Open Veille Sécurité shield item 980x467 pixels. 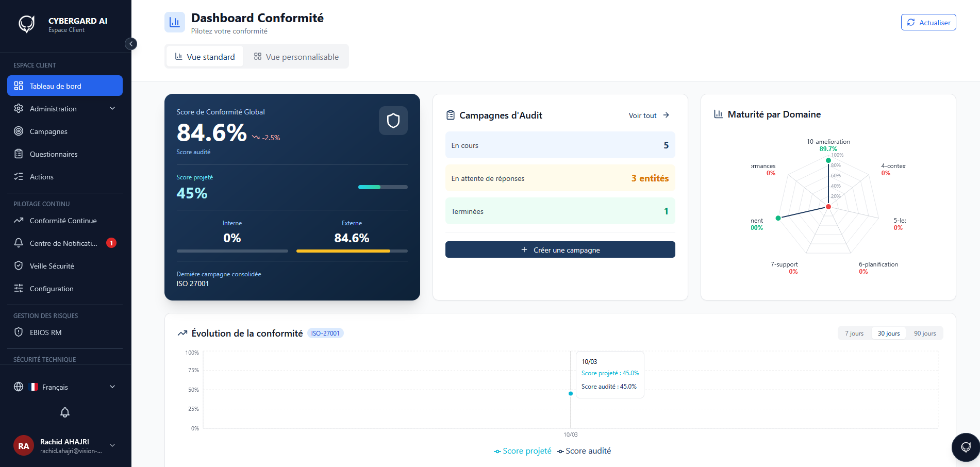click(65, 266)
